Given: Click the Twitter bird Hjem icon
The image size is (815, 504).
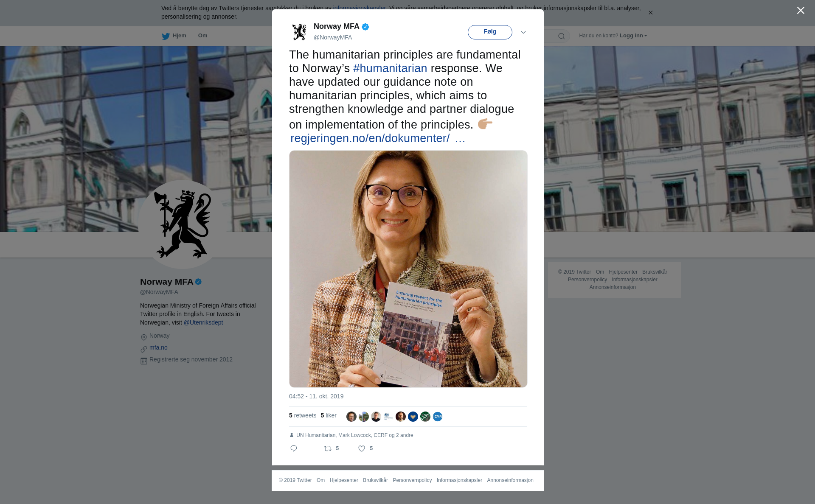Looking at the screenshot, I should coord(166,36).
